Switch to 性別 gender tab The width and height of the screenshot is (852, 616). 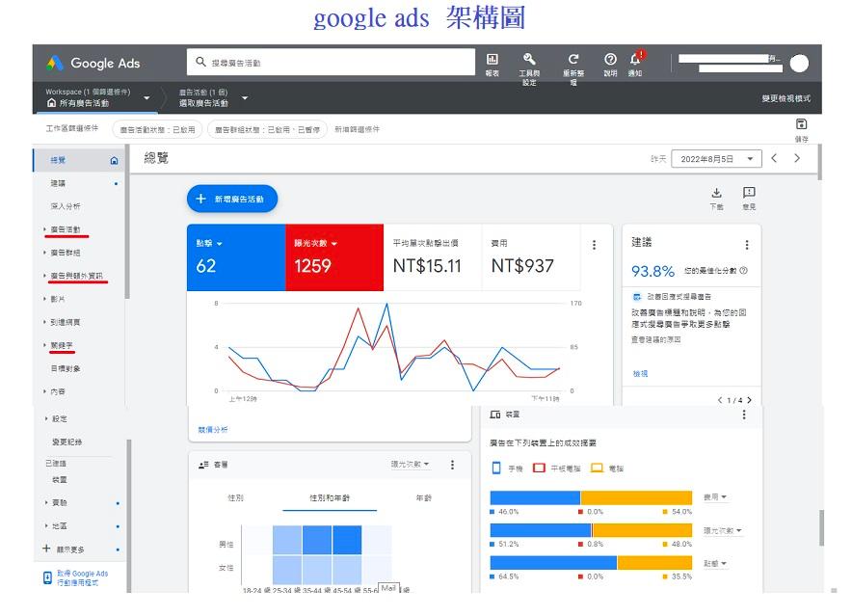(x=235, y=497)
